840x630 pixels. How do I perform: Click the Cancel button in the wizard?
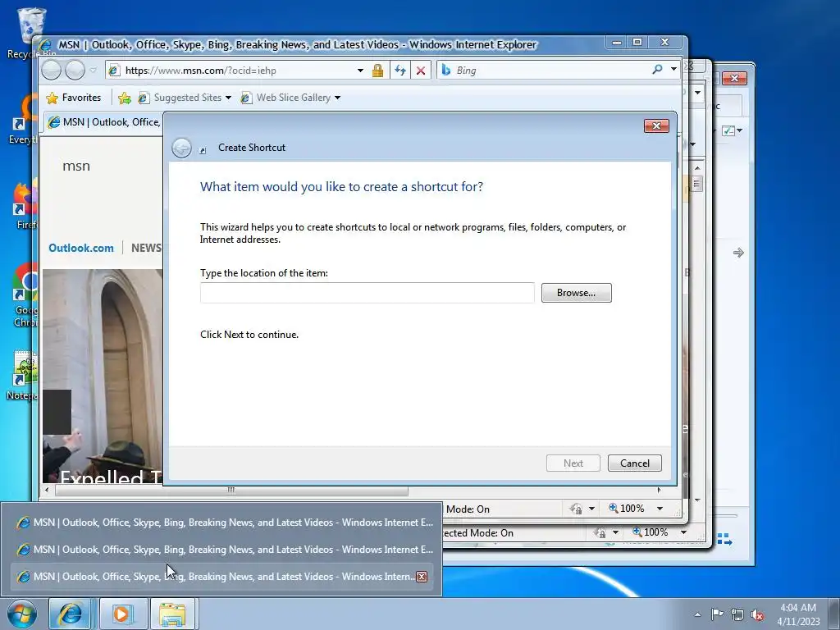[x=634, y=463]
